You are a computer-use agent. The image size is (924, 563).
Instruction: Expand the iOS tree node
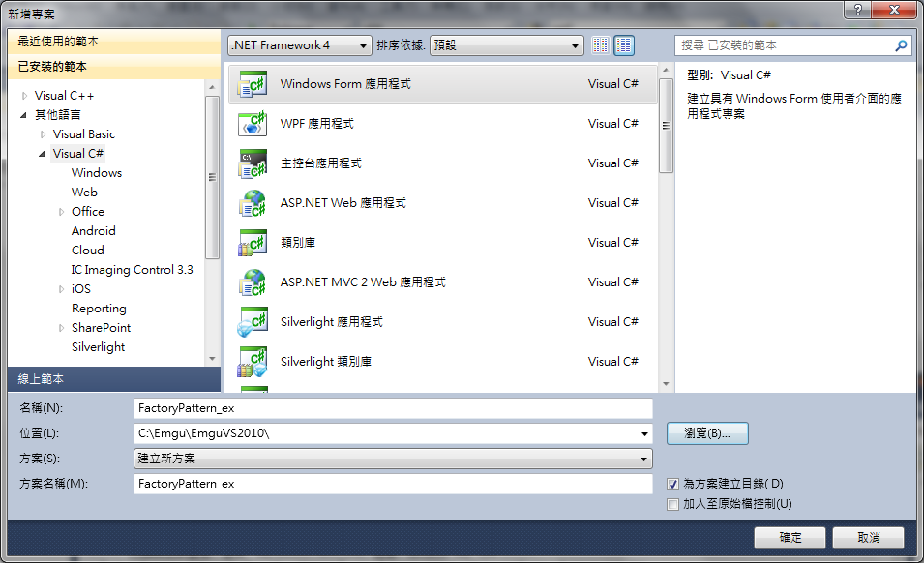pyautogui.click(x=61, y=289)
